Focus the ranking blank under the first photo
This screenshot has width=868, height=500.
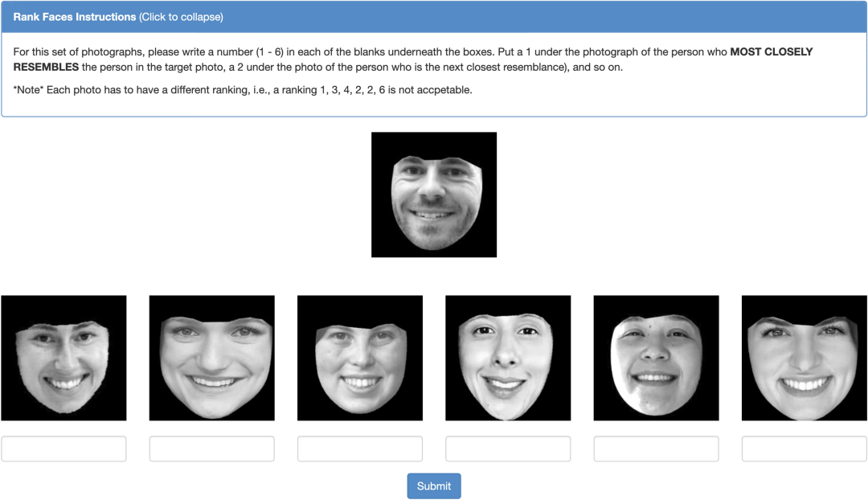click(63, 449)
